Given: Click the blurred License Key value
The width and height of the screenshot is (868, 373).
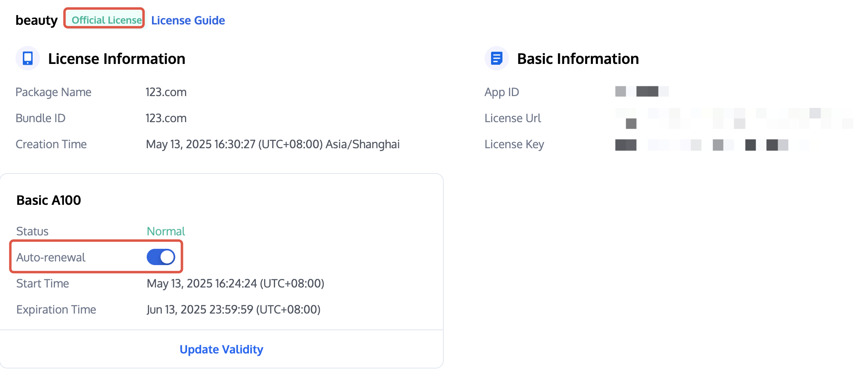Looking at the screenshot, I should tap(702, 145).
